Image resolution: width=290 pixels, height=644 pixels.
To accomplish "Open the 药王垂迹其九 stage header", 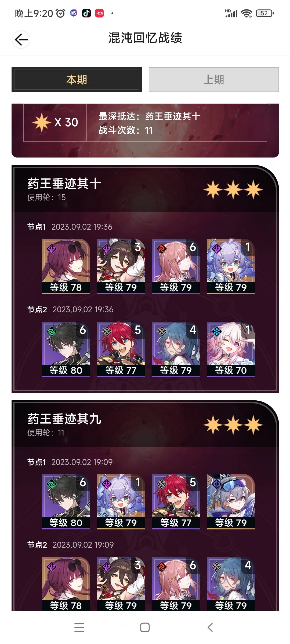I will tap(145, 425).
